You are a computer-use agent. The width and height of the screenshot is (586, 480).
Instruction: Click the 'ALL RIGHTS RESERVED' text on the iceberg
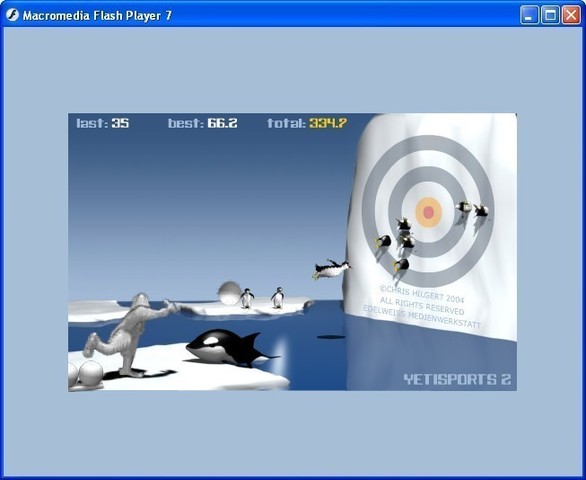pyautogui.click(x=422, y=306)
